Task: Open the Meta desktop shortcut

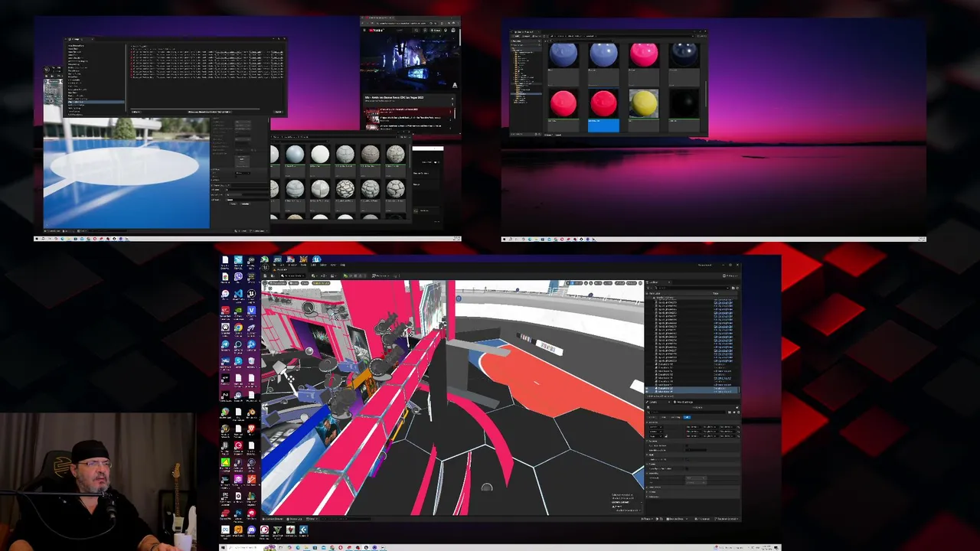Action: click(x=225, y=530)
